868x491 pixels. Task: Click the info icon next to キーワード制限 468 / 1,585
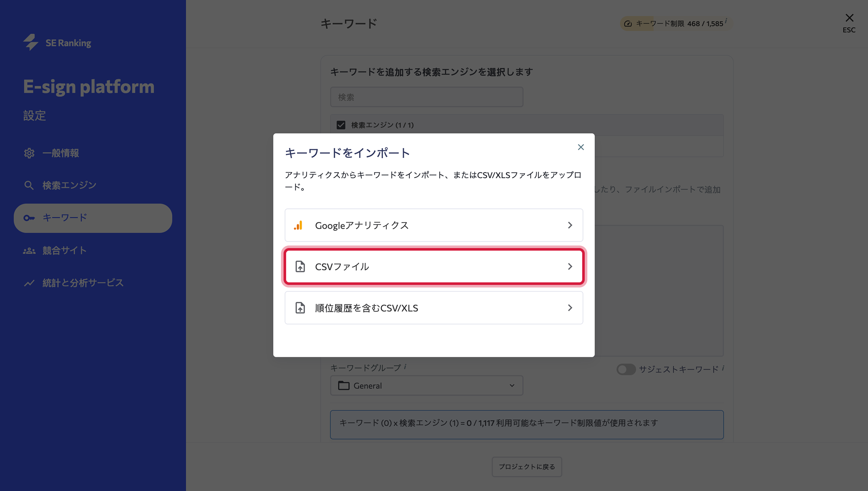(726, 21)
